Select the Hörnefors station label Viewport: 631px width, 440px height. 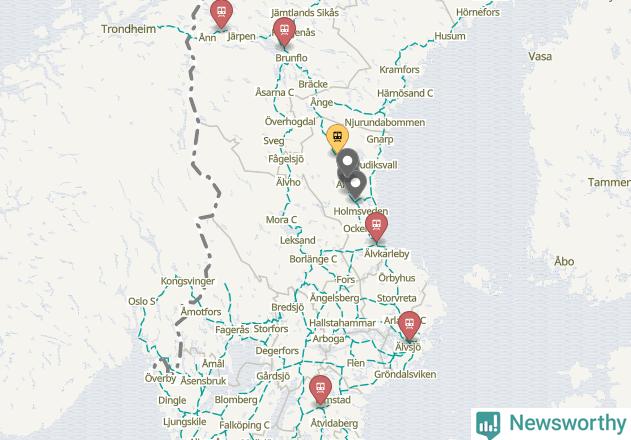click(x=478, y=12)
